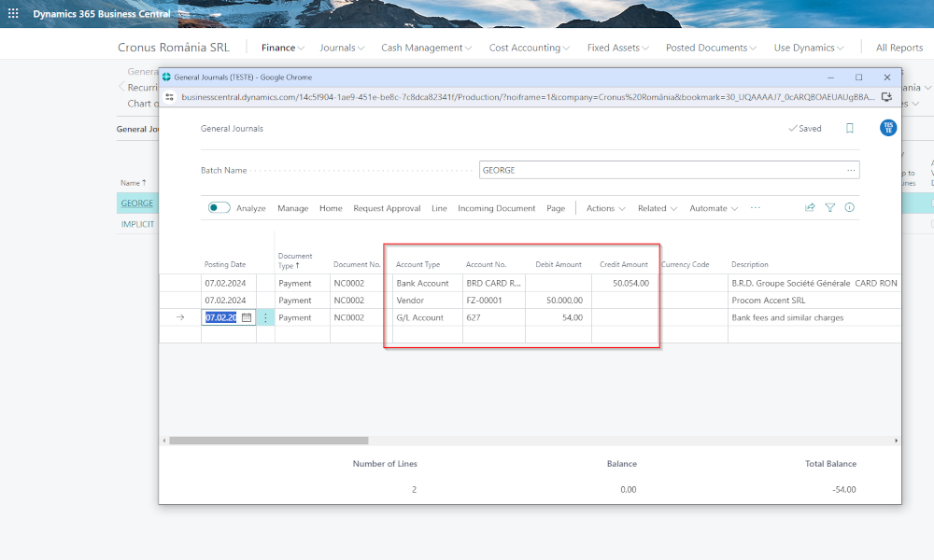
Task: Click the horizontal scrollbar thumb
Action: click(269, 441)
